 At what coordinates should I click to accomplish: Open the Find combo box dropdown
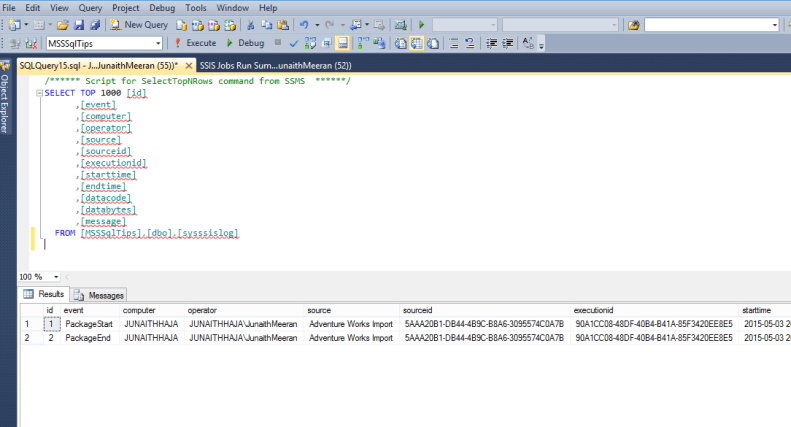[775, 25]
